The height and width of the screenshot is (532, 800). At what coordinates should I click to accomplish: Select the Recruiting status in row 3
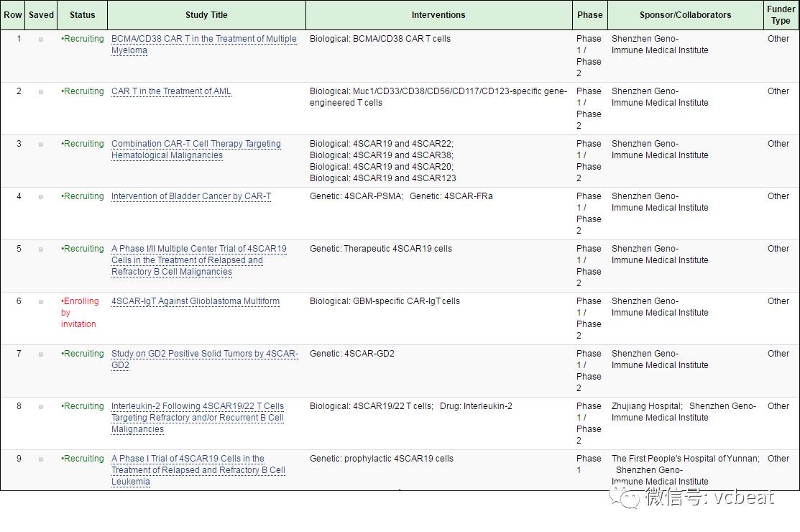click(83, 144)
